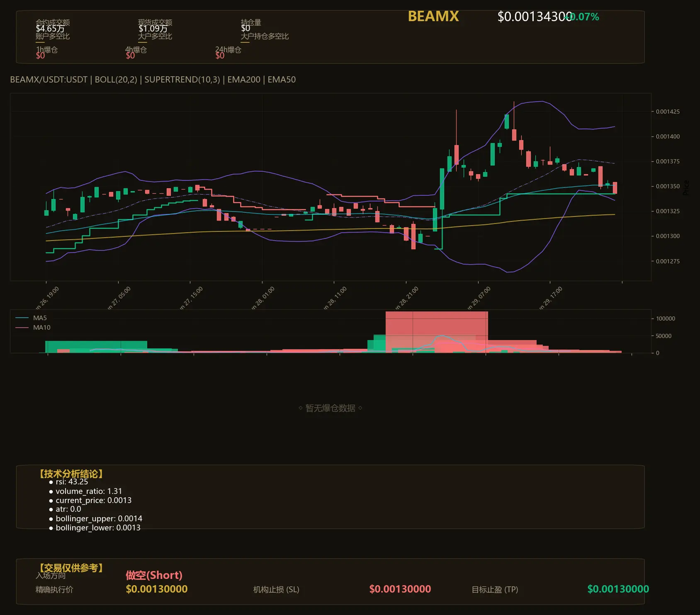Select the $1.09万 spot volume value
This screenshot has width=700, height=615.
click(153, 29)
